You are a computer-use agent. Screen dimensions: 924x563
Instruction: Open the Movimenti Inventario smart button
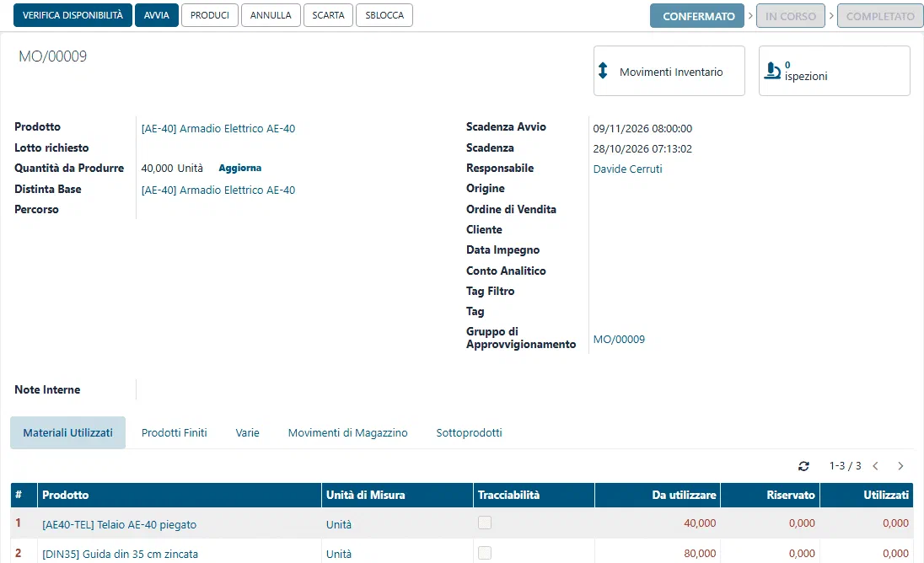pyautogui.click(x=669, y=71)
